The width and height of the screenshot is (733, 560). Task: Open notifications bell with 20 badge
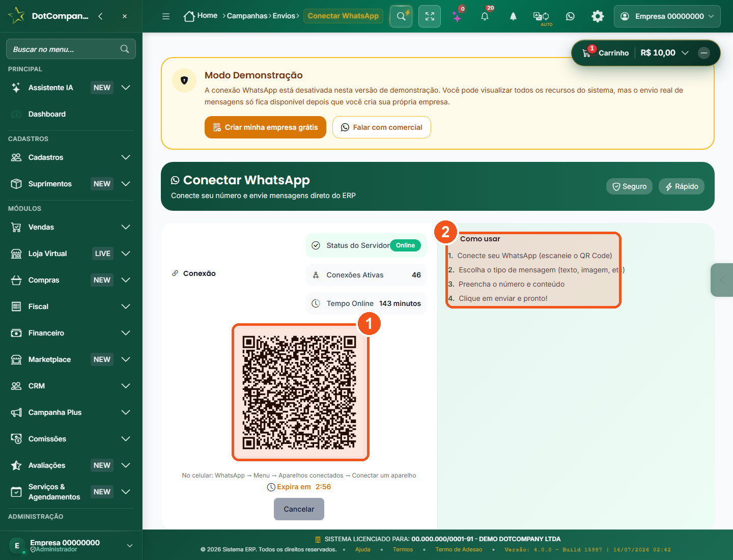(x=485, y=16)
